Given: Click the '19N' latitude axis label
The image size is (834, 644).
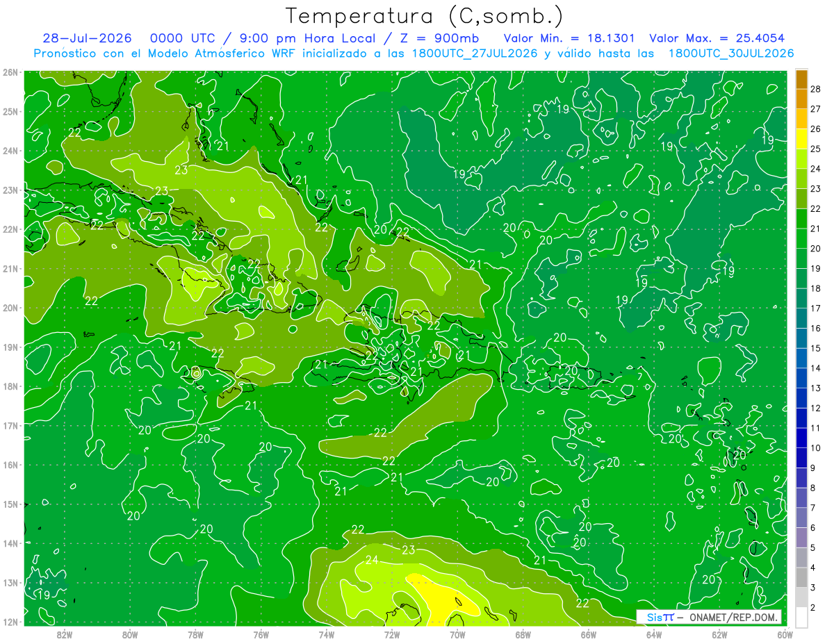Looking at the screenshot, I should (10, 347).
